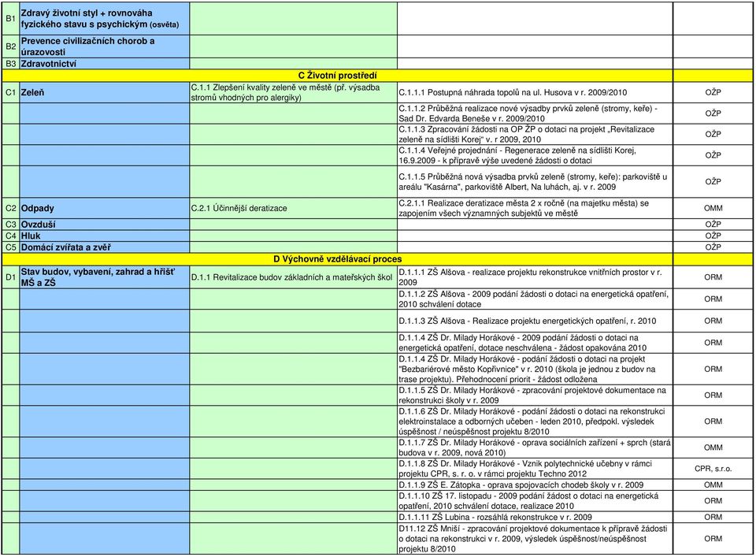756x557 pixels.
Task: Click 'OŽP' in the C.1.1.5 row
Action: click(x=713, y=182)
